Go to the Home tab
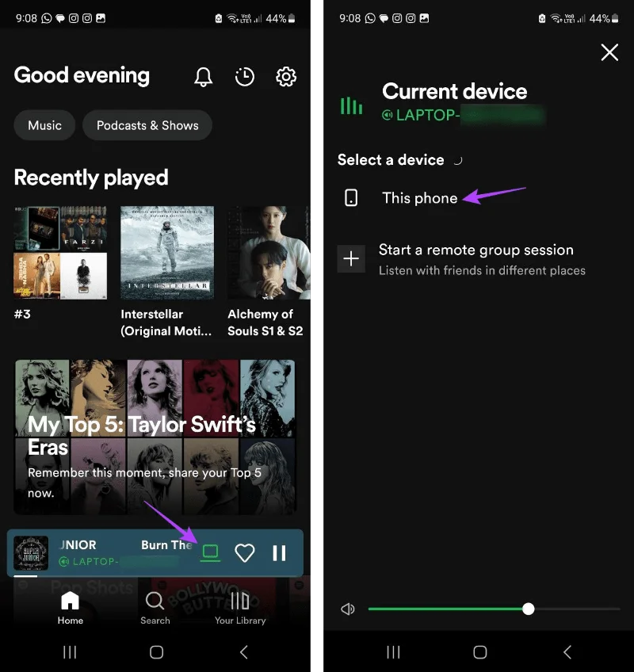The height and width of the screenshot is (672, 634). 71,608
